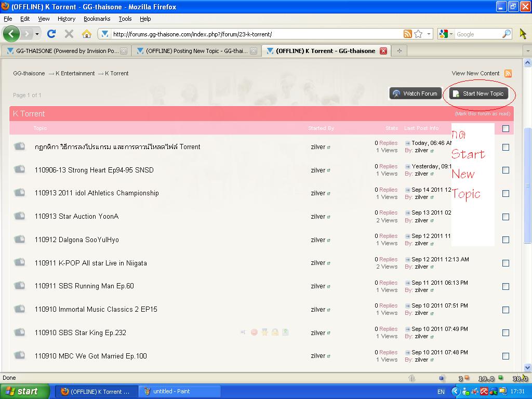Viewport: 532px width, 399px height.
Task: Click topic icon for Strong Heart Ep94-95 row
Action: point(20,169)
